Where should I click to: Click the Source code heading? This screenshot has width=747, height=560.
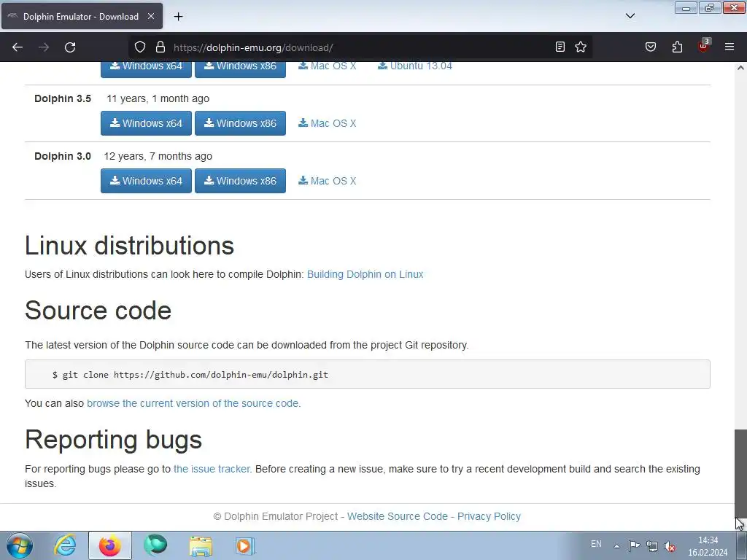pos(98,311)
